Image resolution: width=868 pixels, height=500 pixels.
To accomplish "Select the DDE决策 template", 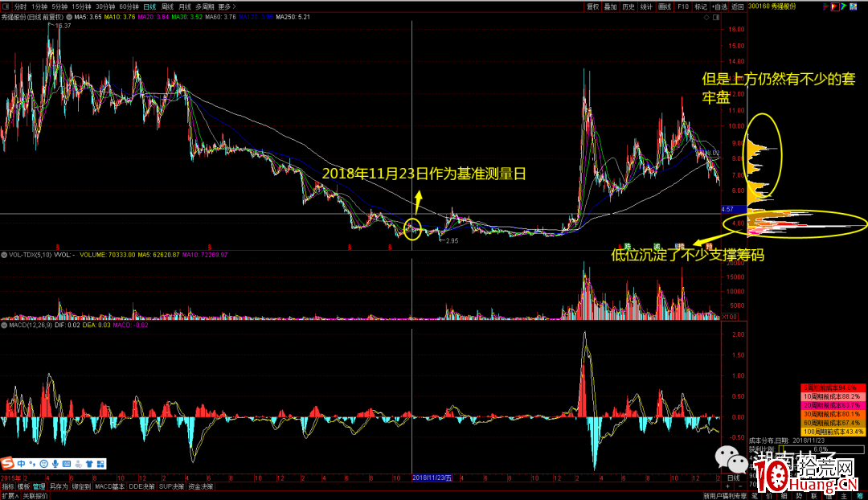I will click(x=141, y=486).
